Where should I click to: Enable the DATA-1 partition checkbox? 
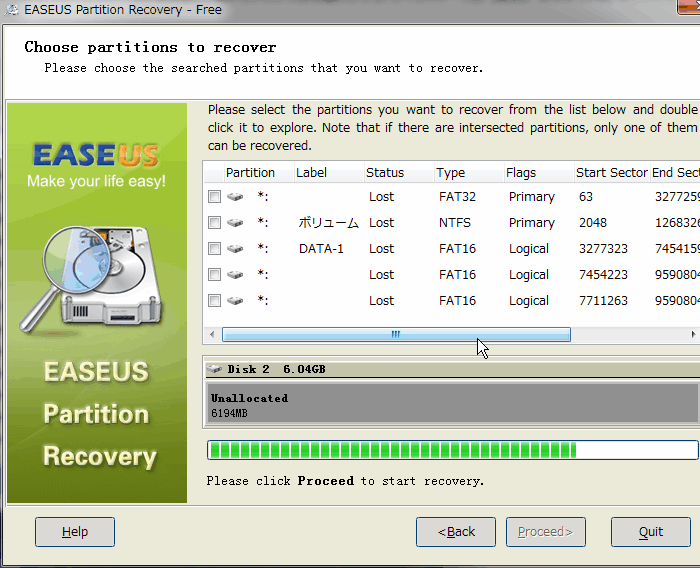point(214,249)
